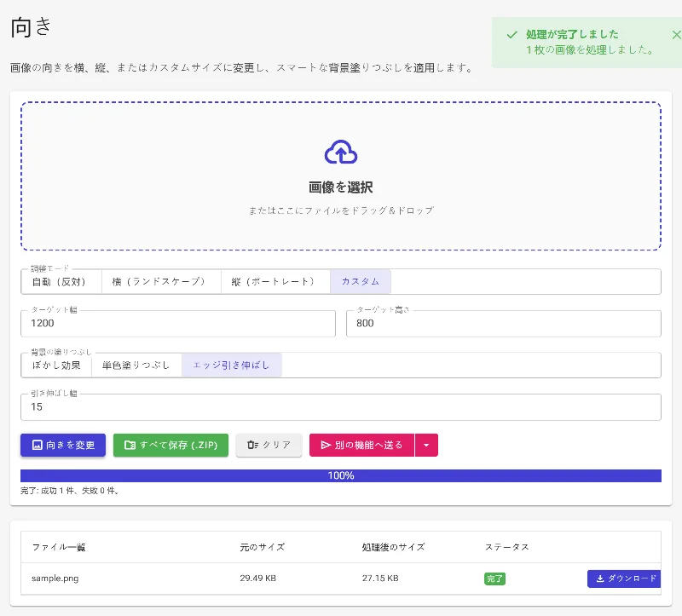The image size is (682, 616).
Task: Dismiss the 処理が完了しました notification
Action: [x=676, y=35]
